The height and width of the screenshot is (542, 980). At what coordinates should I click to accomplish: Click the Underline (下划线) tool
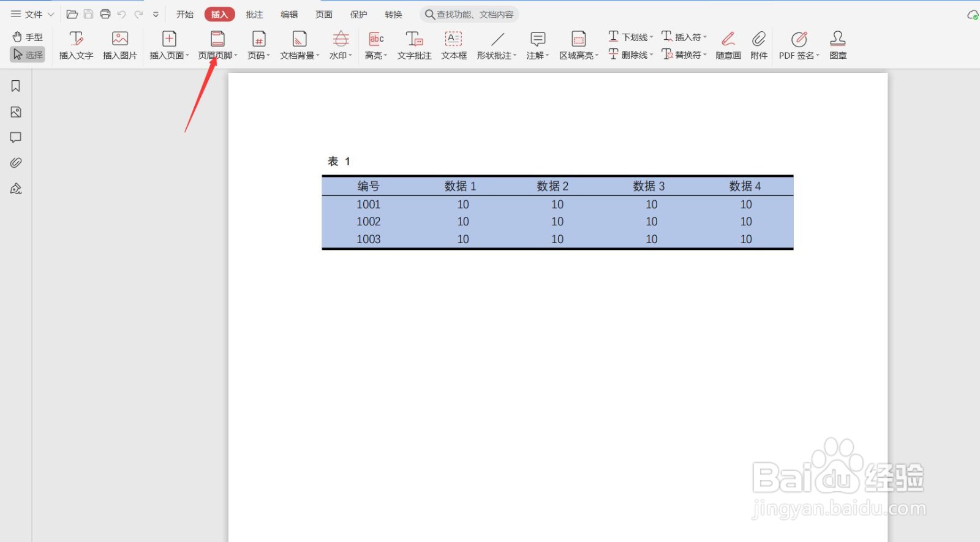coord(630,37)
